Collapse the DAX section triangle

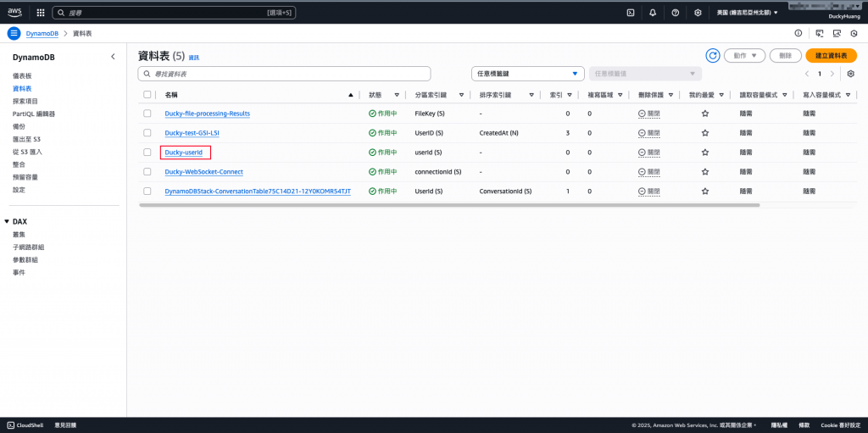pyautogui.click(x=7, y=221)
